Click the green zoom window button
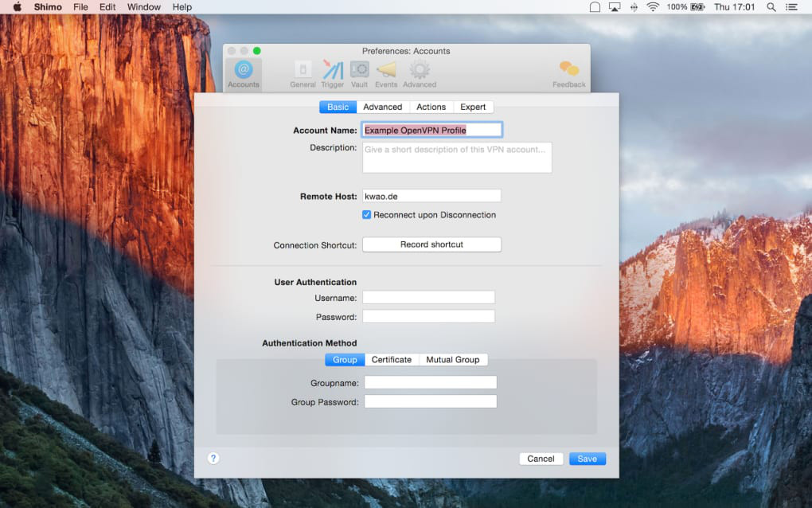The image size is (812, 508). (x=257, y=51)
